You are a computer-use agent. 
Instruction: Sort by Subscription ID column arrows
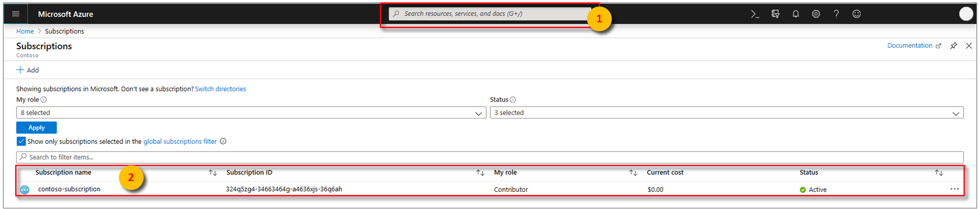480,173
